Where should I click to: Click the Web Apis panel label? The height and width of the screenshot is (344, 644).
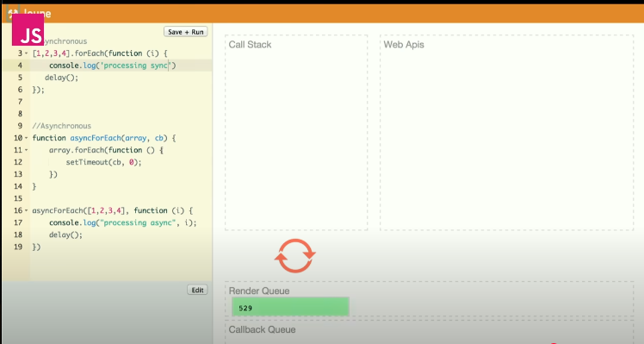click(404, 45)
